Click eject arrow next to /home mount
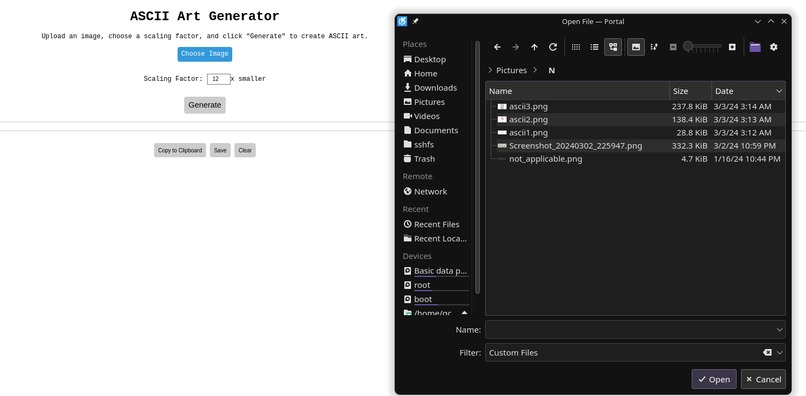Image resolution: width=806 pixels, height=396 pixels. [x=464, y=313]
